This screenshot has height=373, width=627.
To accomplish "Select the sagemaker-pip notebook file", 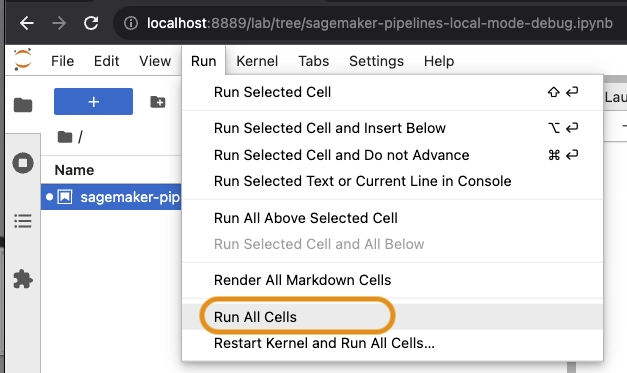I will (x=111, y=197).
